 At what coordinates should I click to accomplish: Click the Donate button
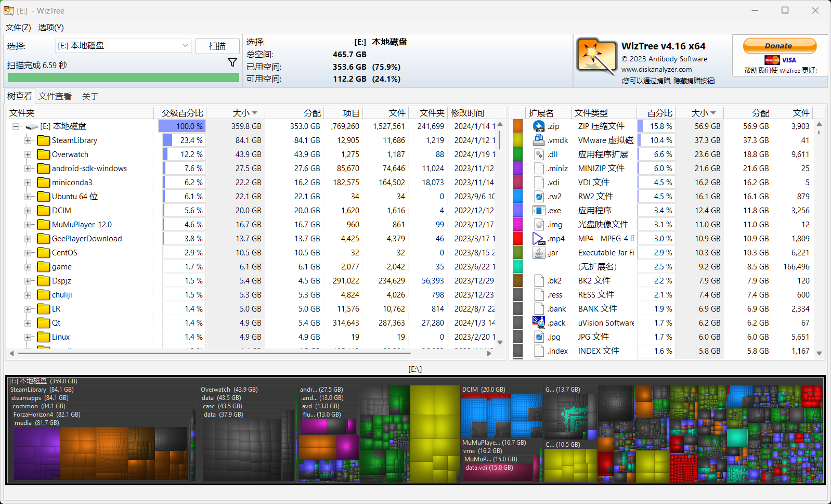[x=780, y=46]
